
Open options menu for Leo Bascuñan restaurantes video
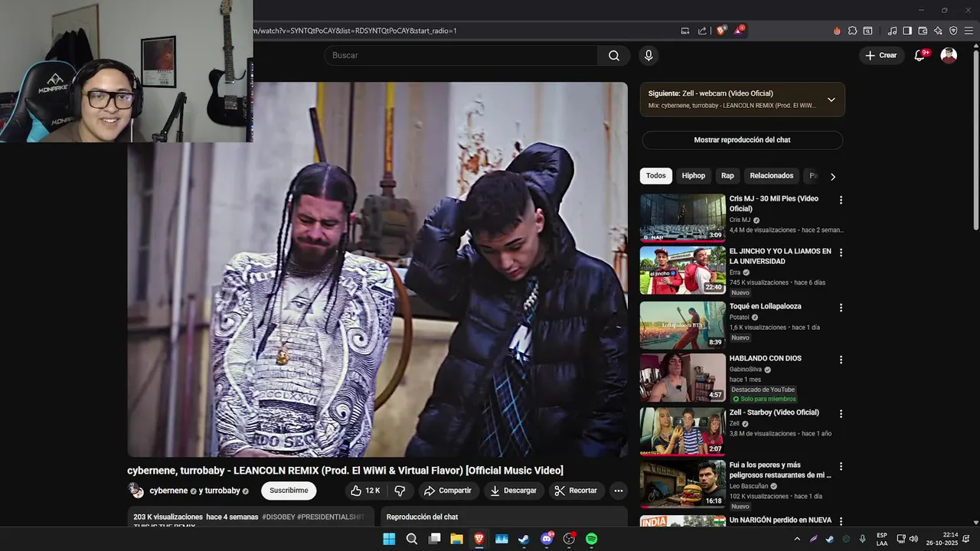[841, 466]
